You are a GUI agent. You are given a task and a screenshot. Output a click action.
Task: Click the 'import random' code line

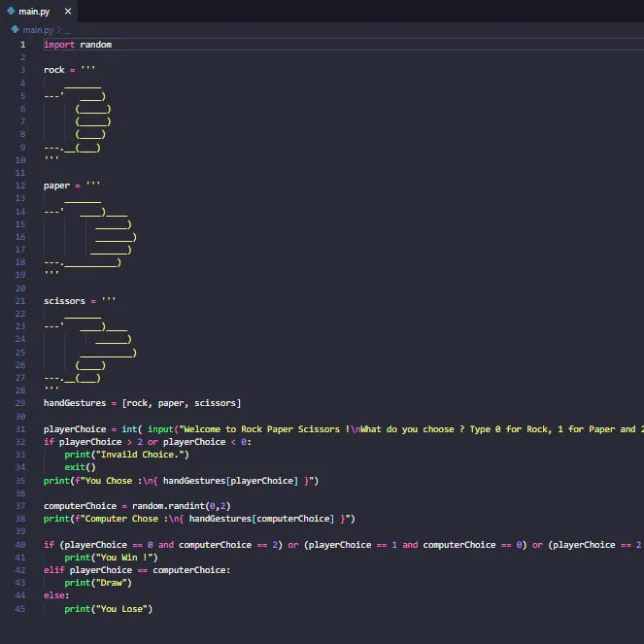point(78,45)
